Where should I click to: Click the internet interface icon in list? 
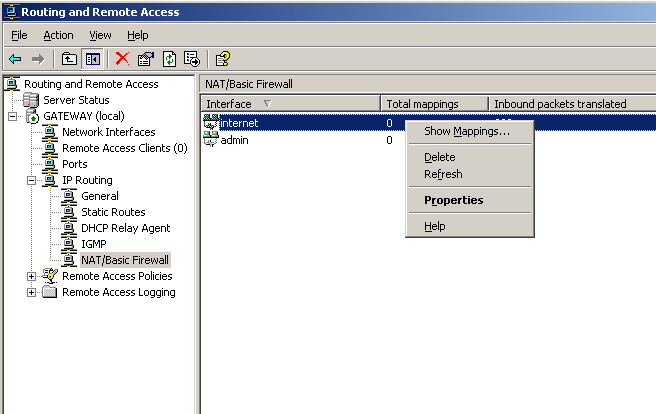[x=211, y=122]
